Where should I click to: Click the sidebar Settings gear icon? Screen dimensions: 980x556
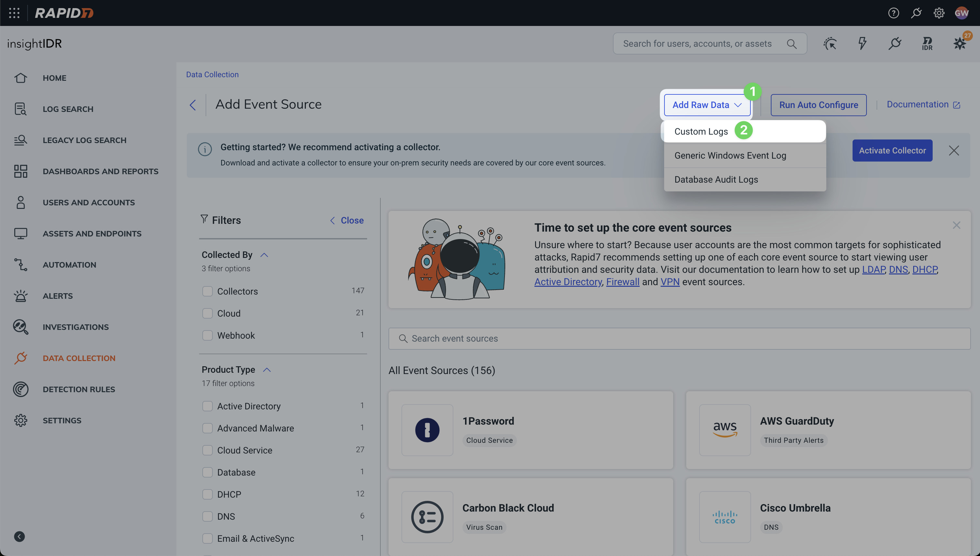(x=21, y=420)
